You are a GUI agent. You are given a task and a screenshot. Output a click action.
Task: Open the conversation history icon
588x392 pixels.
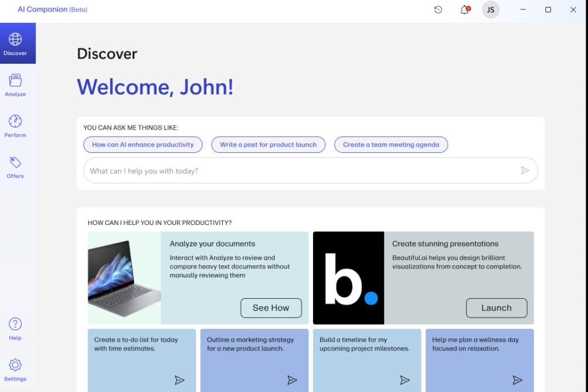(438, 10)
